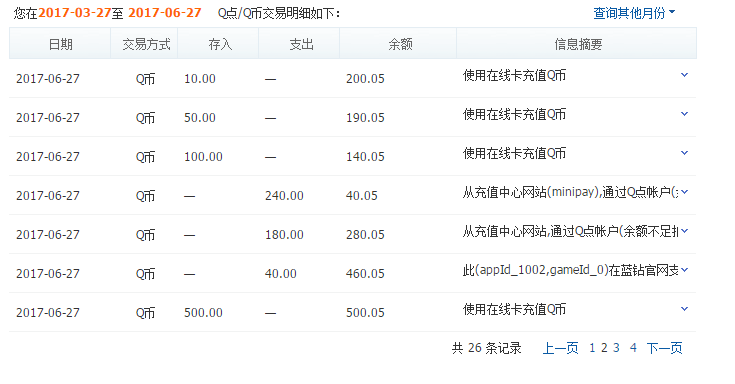Expand the 240.00 minipay expense row
The width and height of the screenshot is (735, 384).
coord(684,192)
